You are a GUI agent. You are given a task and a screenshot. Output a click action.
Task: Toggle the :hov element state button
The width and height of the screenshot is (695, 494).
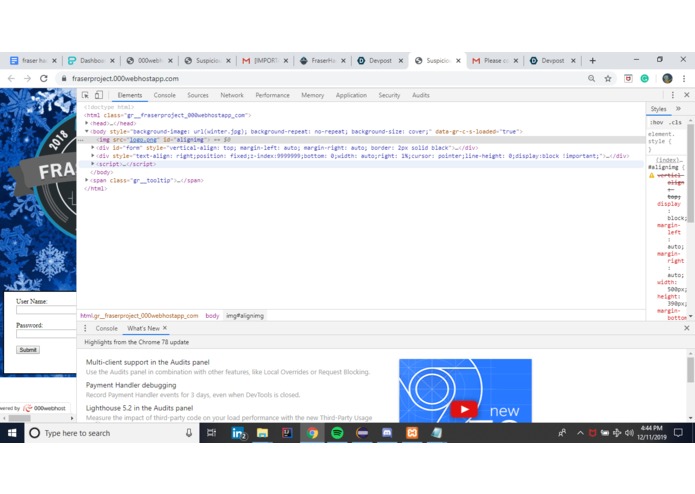[656, 123]
